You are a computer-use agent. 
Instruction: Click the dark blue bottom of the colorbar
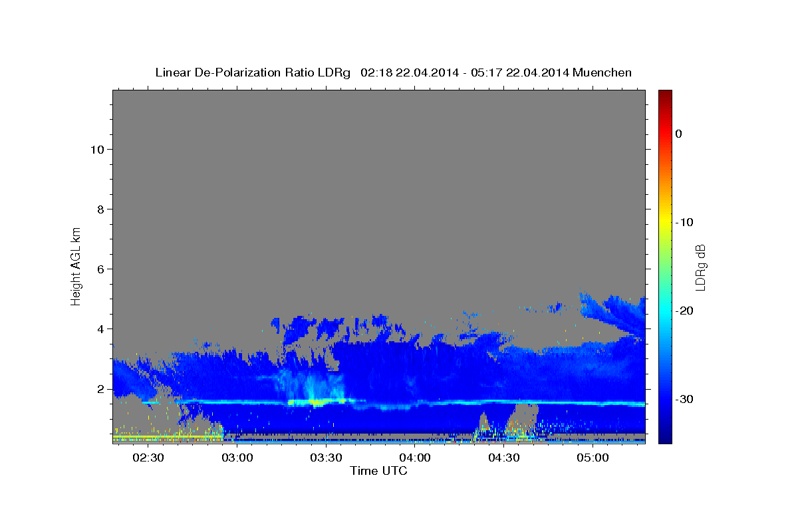tap(665, 438)
